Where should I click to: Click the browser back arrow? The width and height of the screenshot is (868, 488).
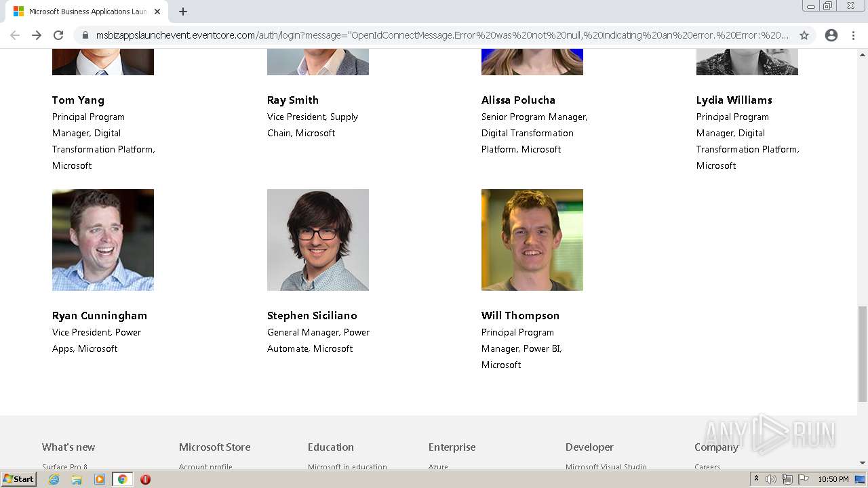click(15, 35)
